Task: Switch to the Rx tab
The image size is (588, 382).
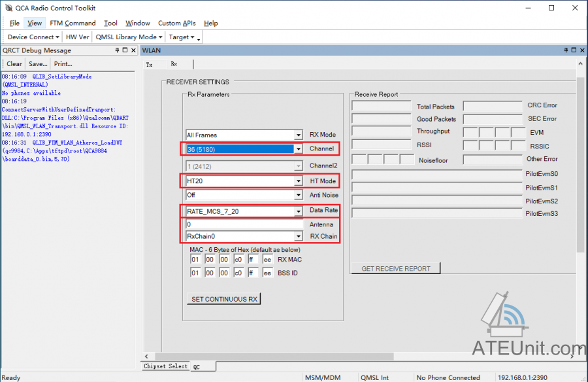Action: [x=174, y=64]
